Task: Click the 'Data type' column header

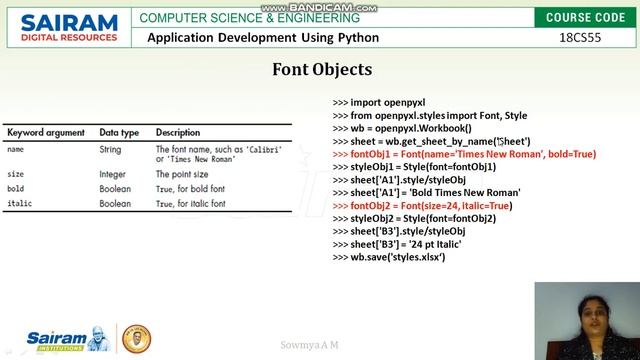Action: click(119, 133)
